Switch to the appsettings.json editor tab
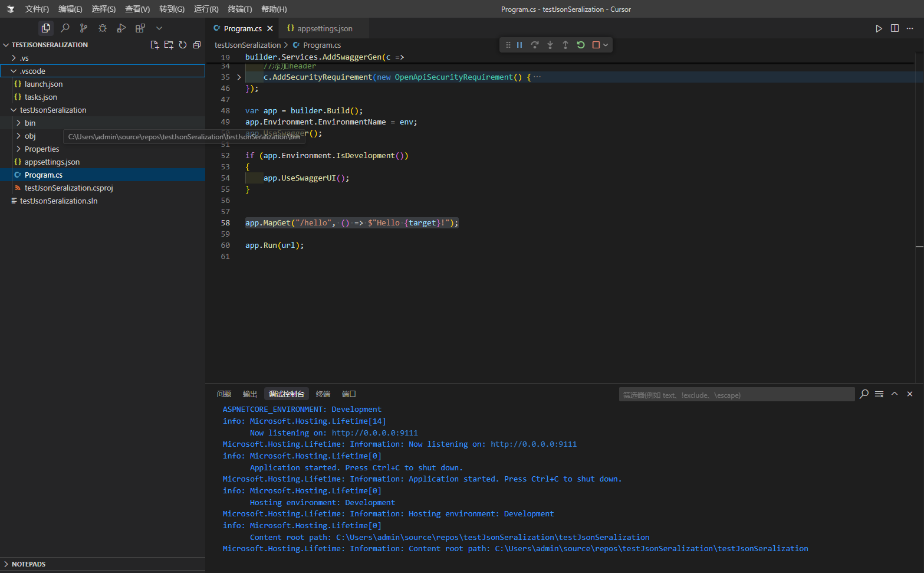 pyautogui.click(x=324, y=28)
